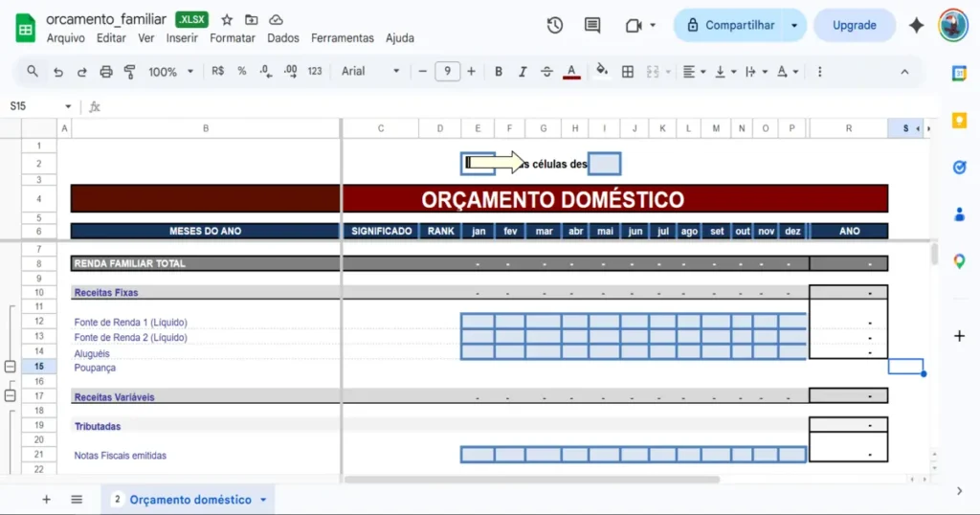The height and width of the screenshot is (515, 980).
Task: Open Google Calendar in side panel
Action: coord(959,73)
